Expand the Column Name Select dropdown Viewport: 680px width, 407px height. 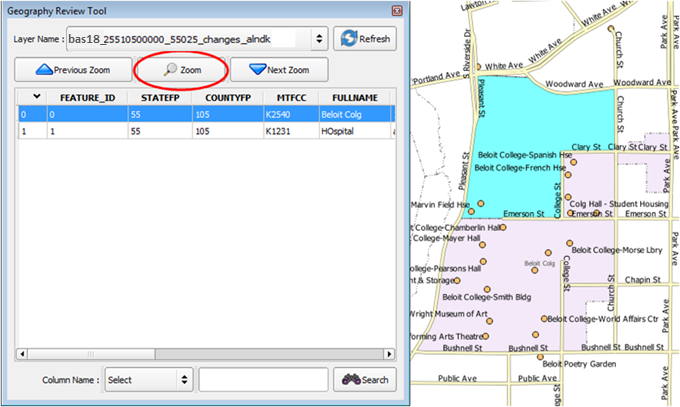[x=148, y=380]
